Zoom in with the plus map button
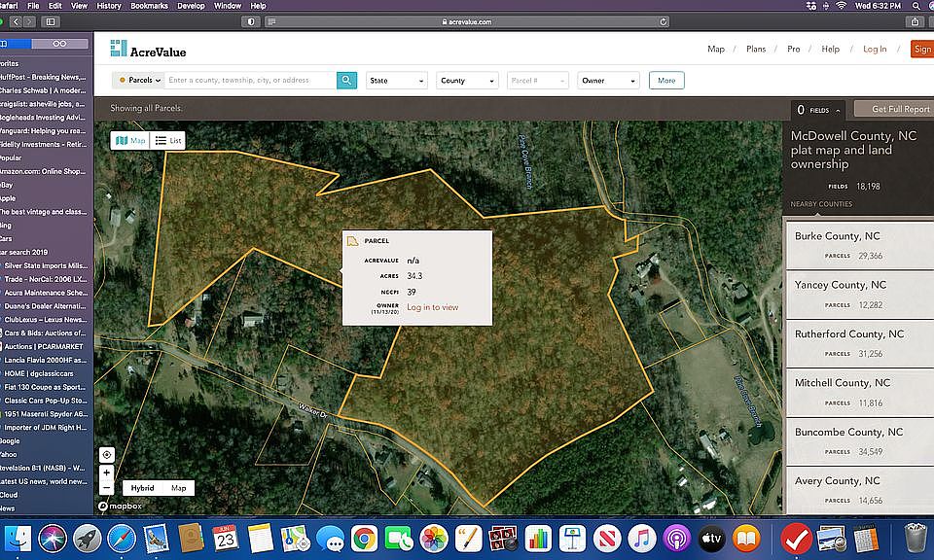Image resolution: width=934 pixels, height=560 pixels. (x=107, y=472)
